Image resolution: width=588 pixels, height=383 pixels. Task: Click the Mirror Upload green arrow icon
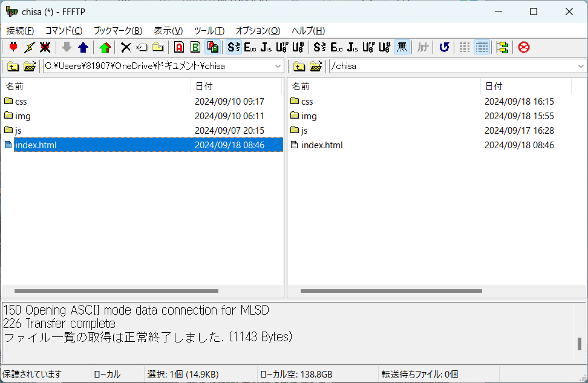coord(103,47)
